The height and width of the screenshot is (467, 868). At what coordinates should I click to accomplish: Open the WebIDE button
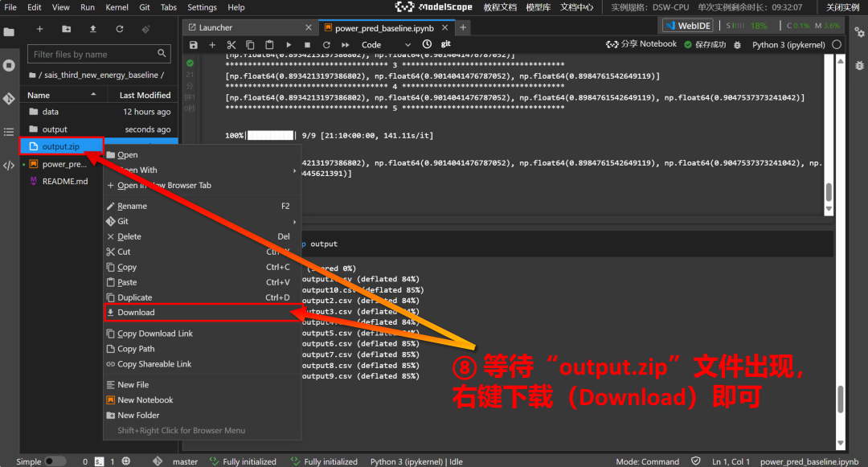[688, 26]
